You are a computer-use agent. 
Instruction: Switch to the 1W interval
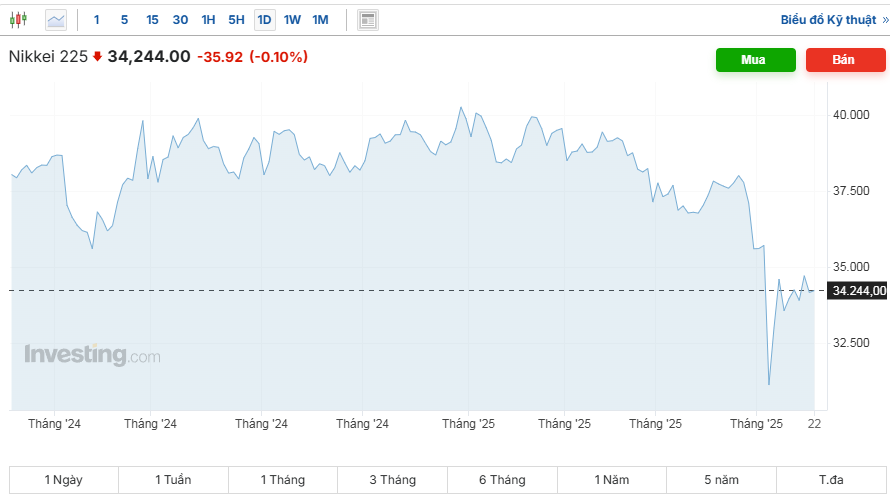click(x=292, y=19)
